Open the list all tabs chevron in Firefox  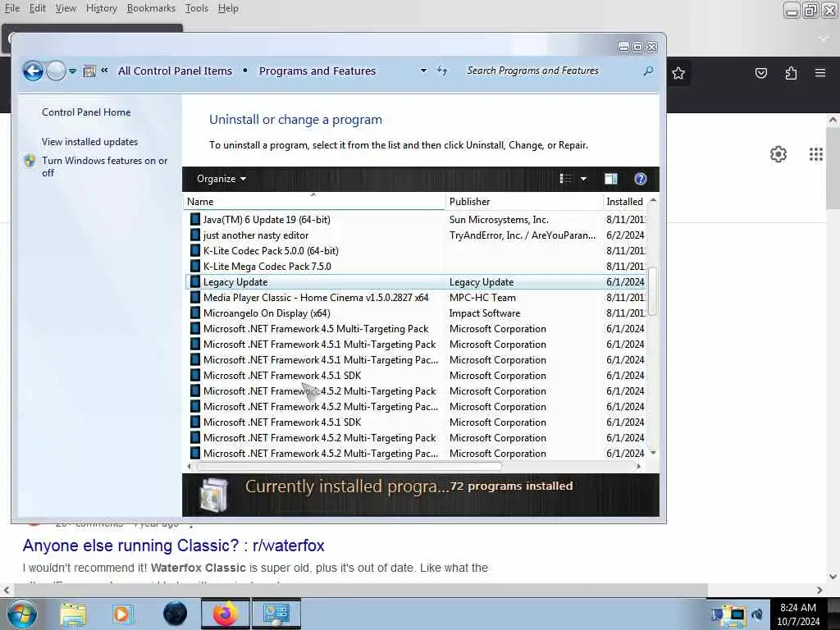[824, 39]
